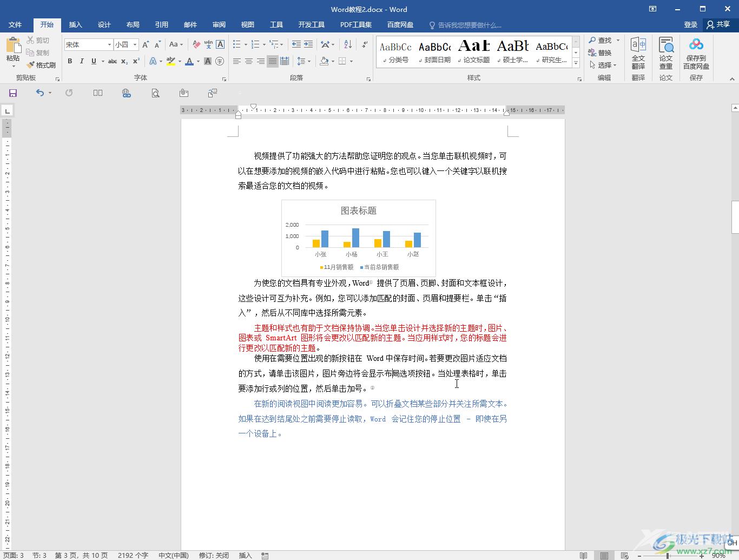
Task: Toggle Bold formatting
Action: click(70, 61)
